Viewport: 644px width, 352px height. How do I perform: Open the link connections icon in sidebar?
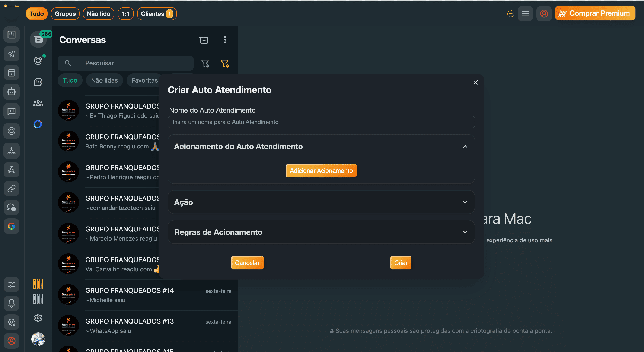tap(12, 189)
